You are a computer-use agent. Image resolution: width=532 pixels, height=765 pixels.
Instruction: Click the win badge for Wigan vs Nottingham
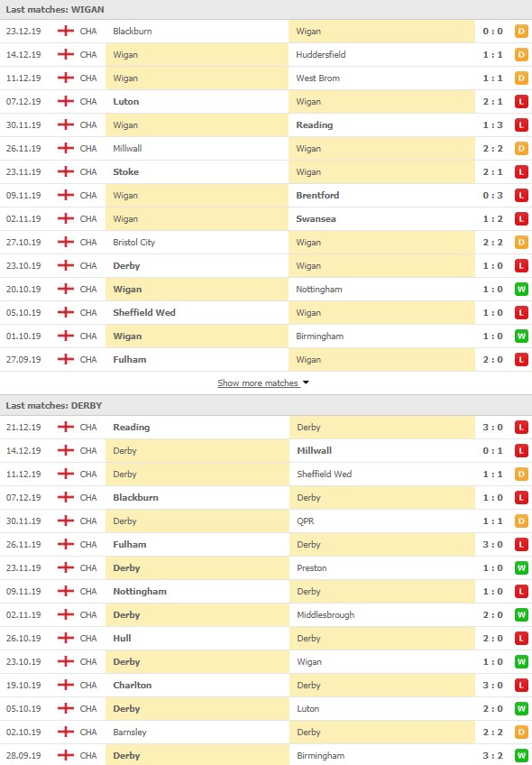coord(521,290)
